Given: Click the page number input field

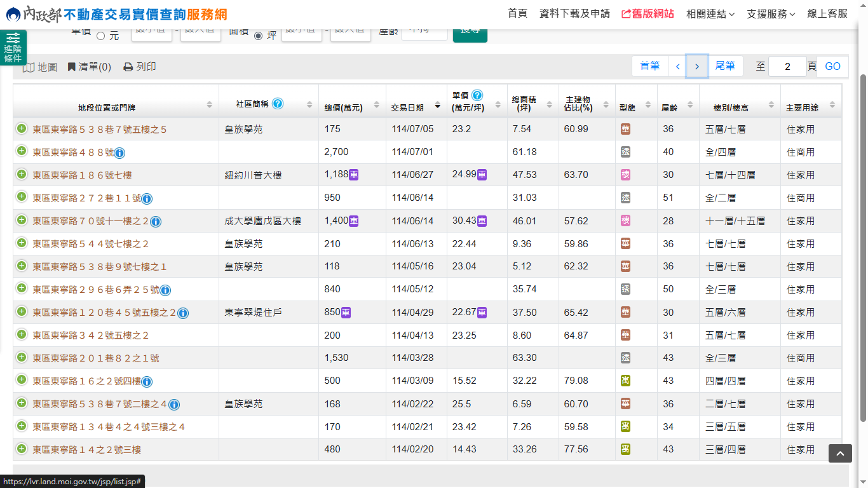Looking at the screenshot, I should [x=787, y=67].
